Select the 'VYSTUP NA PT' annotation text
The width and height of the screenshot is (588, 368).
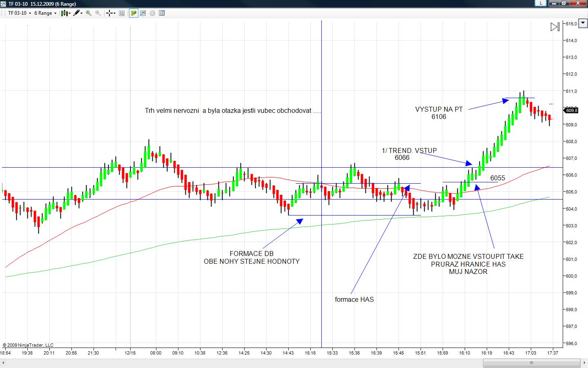(x=439, y=109)
